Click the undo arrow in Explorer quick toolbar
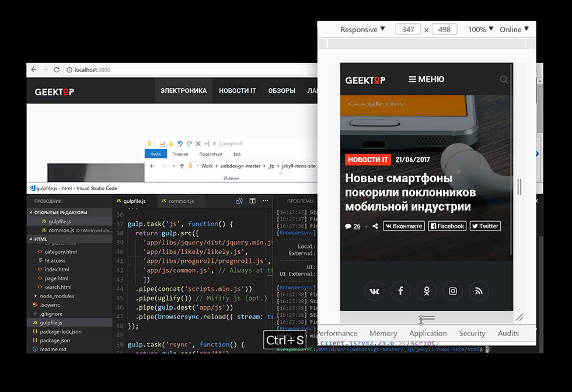Image resolution: width=572 pixels, height=392 pixels. 180,143
